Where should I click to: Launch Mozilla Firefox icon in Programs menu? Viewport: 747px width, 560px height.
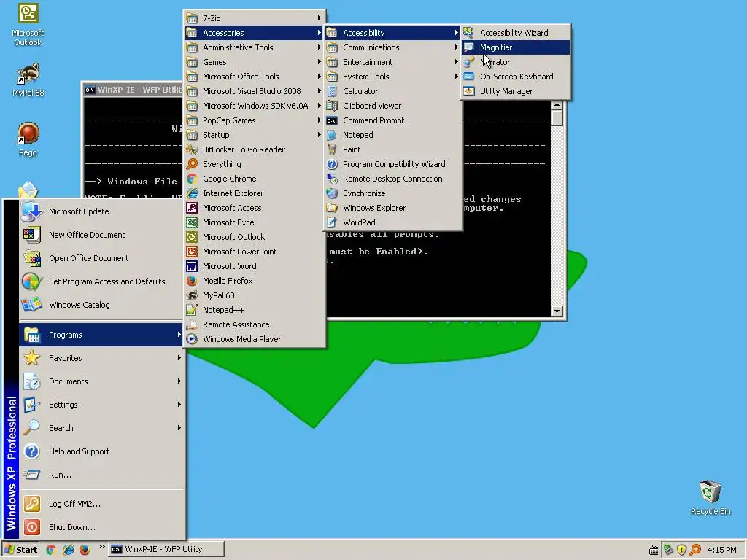[x=192, y=281]
